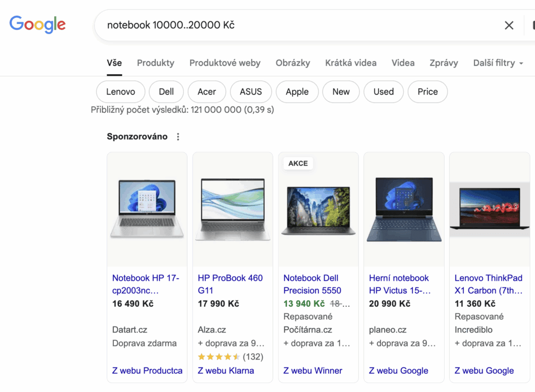Select the Vše tab

click(114, 63)
